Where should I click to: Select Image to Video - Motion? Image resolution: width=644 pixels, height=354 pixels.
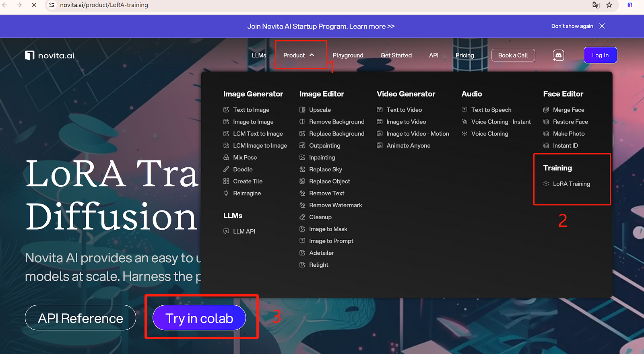(x=418, y=134)
